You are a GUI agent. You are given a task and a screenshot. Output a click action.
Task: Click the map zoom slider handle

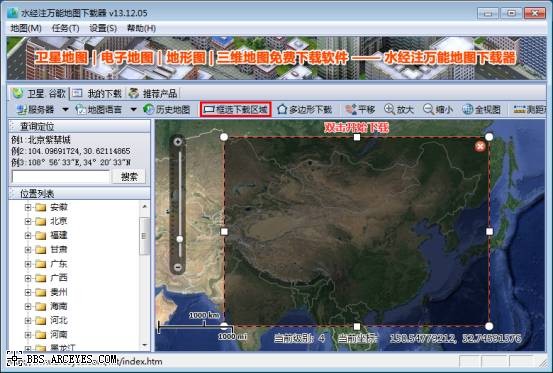180,239
